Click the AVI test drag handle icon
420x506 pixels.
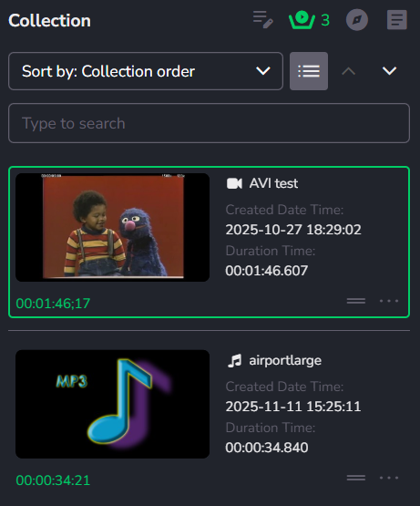click(x=356, y=301)
